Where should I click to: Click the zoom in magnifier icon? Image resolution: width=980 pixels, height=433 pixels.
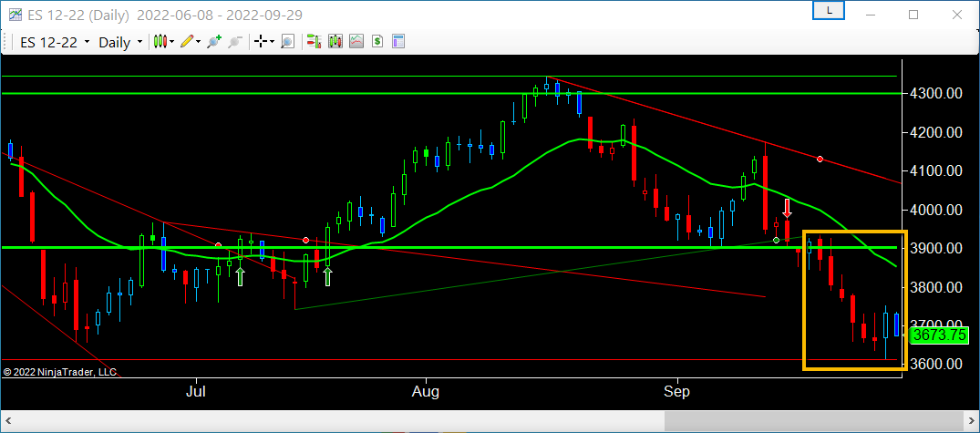click(214, 42)
